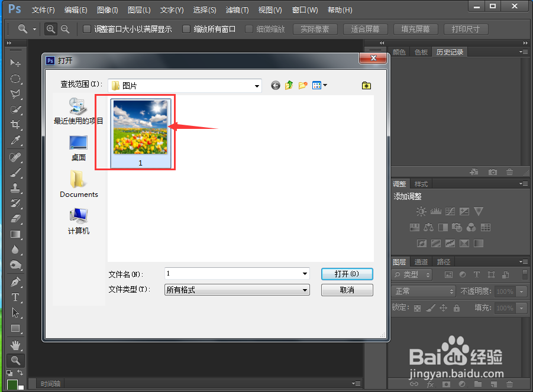Screen dimensions: 533x392
Task: Toggle lock all in Layers panel
Action: pyautogui.click(x=457, y=308)
